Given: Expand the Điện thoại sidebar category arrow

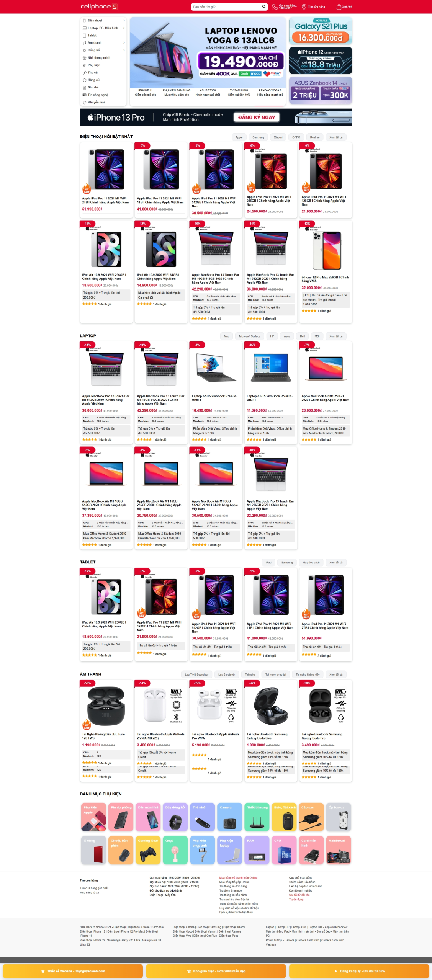Looking at the screenshot, I should (124, 21).
